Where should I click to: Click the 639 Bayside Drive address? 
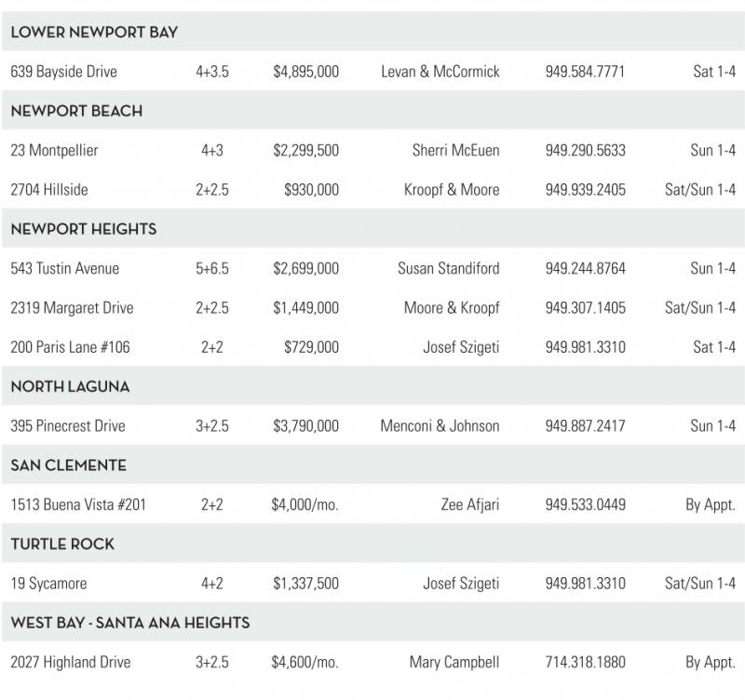coord(63,72)
